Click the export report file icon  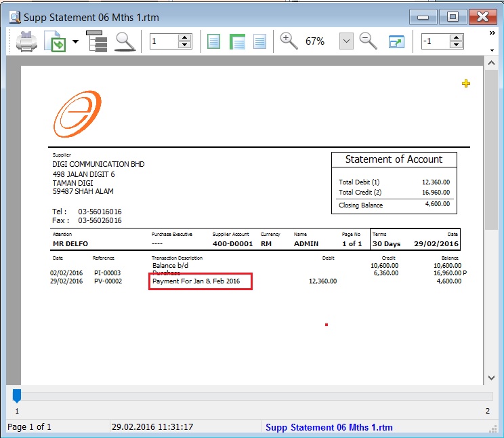[54, 42]
